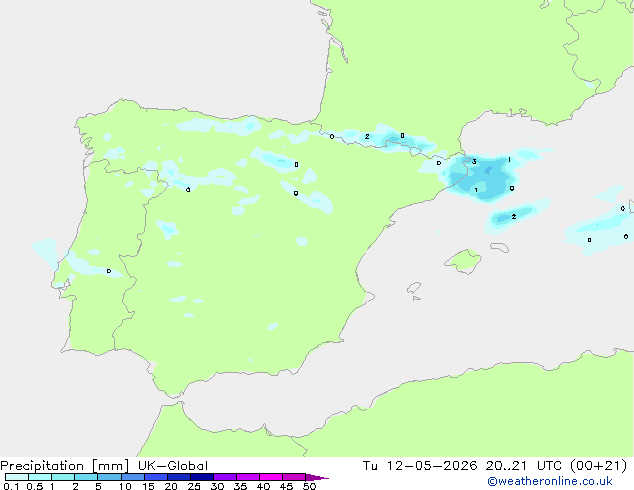Click the '2' value in sea rain patch

(514, 217)
